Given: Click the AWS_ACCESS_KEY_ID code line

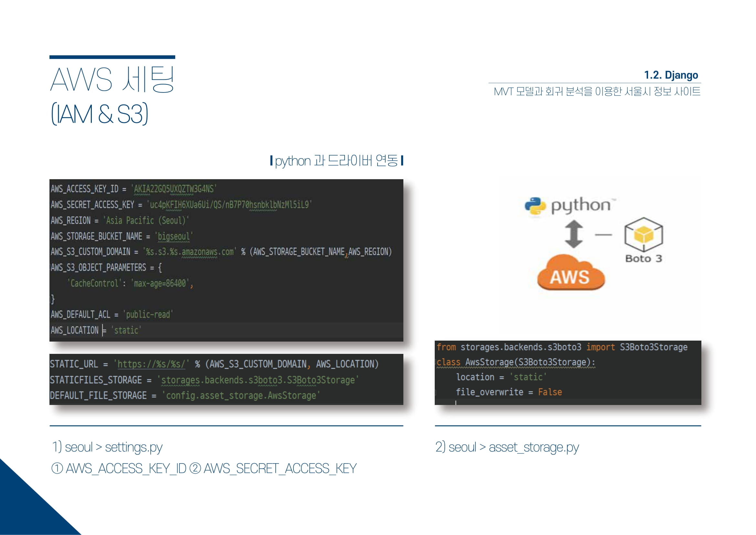Looking at the screenshot, I should coord(133,189).
